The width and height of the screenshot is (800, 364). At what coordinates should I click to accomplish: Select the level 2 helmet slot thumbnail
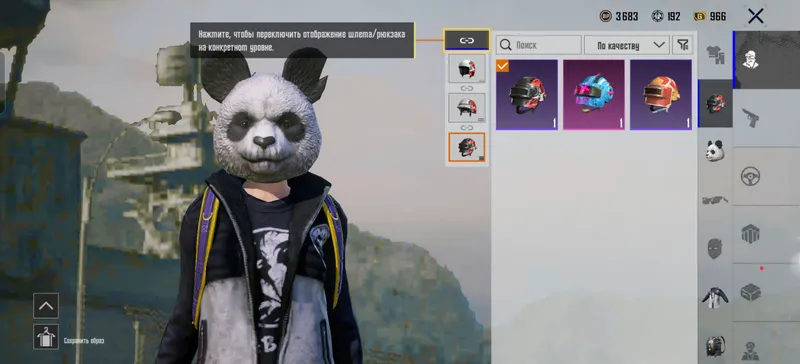tap(467, 108)
